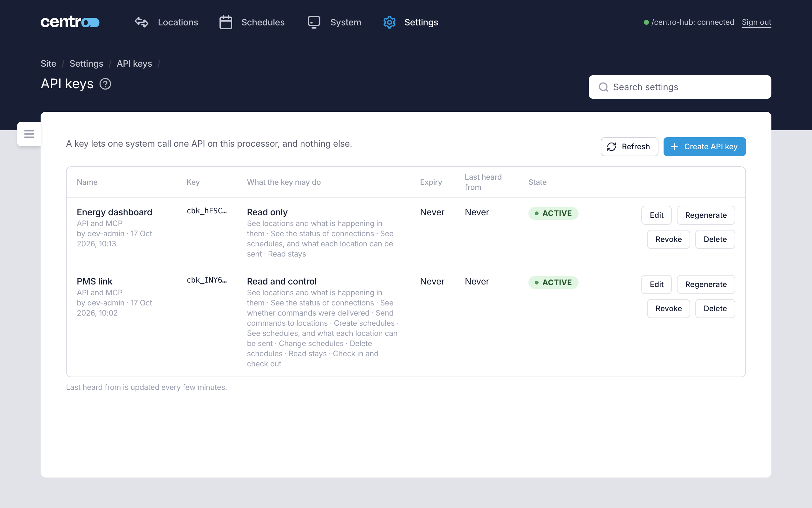Viewport: 812px width, 508px height.
Task: Focus the Search settings field
Action: click(680, 87)
